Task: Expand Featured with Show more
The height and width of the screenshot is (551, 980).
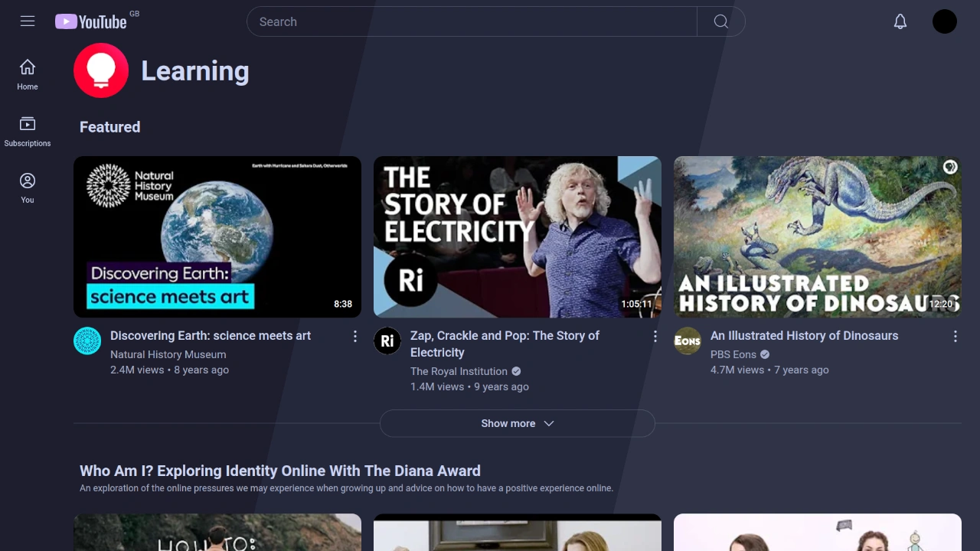Action: (518, 423)
